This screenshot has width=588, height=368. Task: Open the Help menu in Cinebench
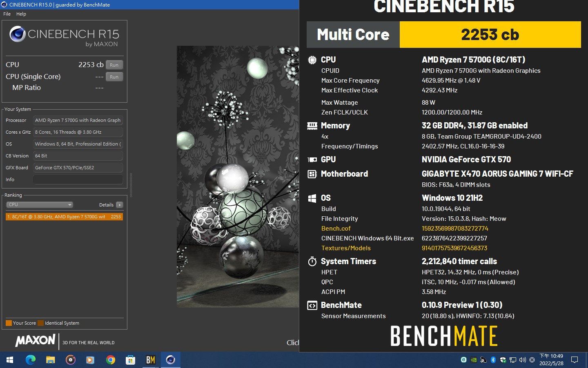coord(21,14)
